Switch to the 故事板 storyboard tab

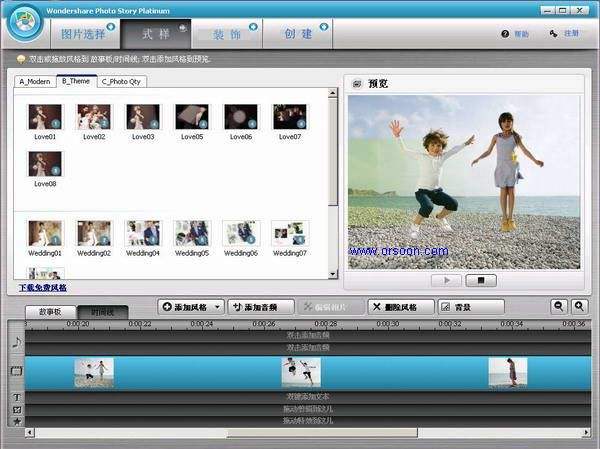pos(51,312)
